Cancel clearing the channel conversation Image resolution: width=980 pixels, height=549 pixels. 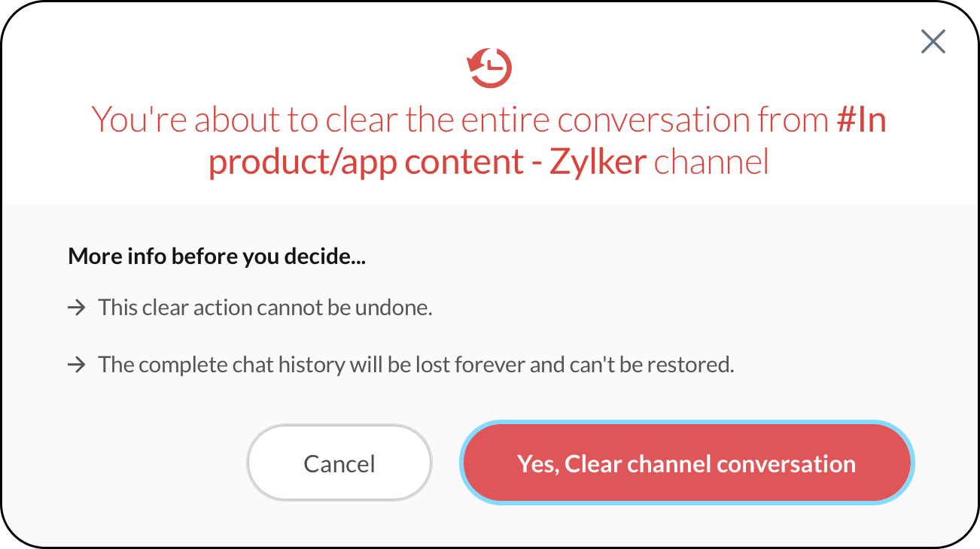tap(339, 463)
